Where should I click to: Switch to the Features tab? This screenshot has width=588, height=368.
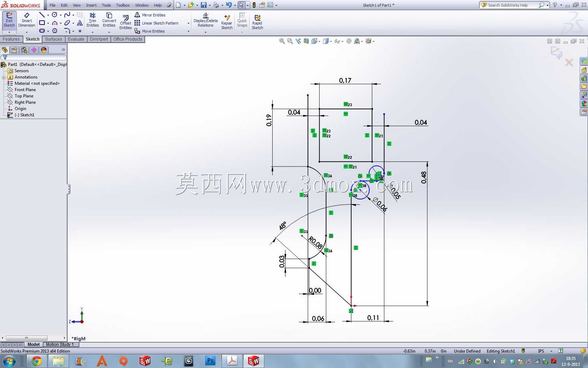pyautogui.click(x=11, y=39)
